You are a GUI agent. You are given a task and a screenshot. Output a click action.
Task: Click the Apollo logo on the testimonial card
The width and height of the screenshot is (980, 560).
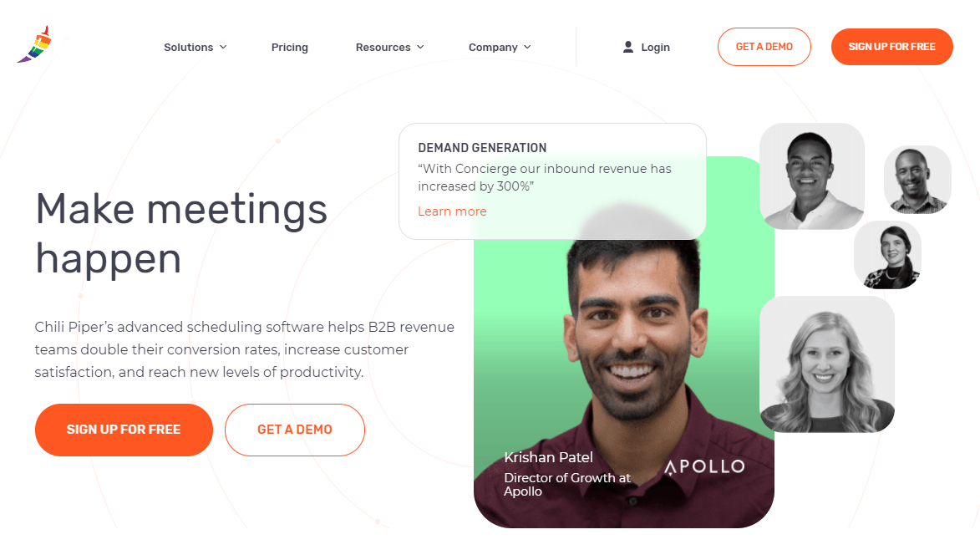[x=704, y=467]
